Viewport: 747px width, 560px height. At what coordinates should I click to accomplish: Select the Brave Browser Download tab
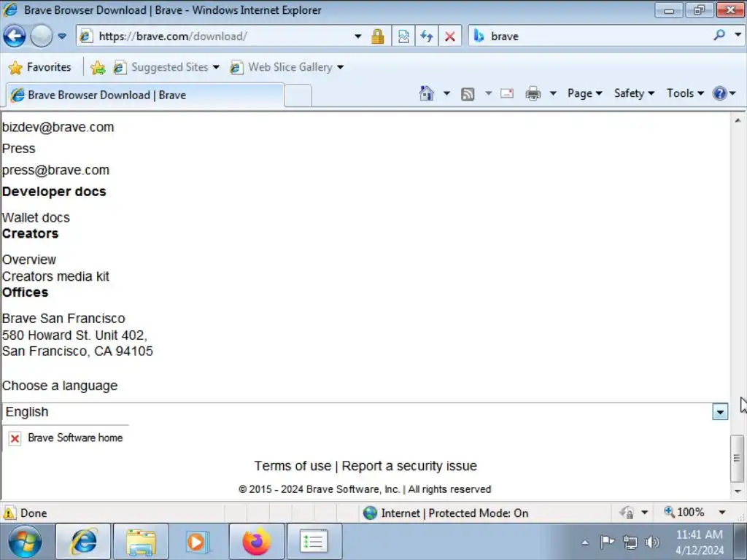click(145, 95)
